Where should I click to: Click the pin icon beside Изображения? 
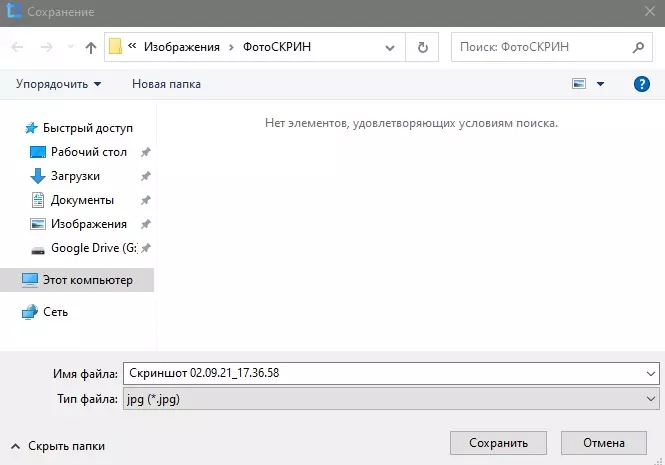[145, 224]
